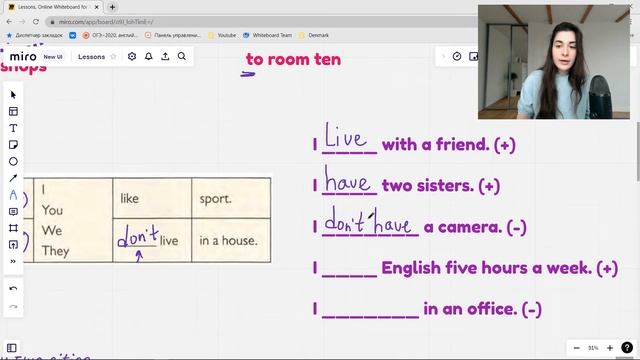The width and height of the screenshot is (640, 360).
Task: Open the help question mark button
Action: (627, 348)
